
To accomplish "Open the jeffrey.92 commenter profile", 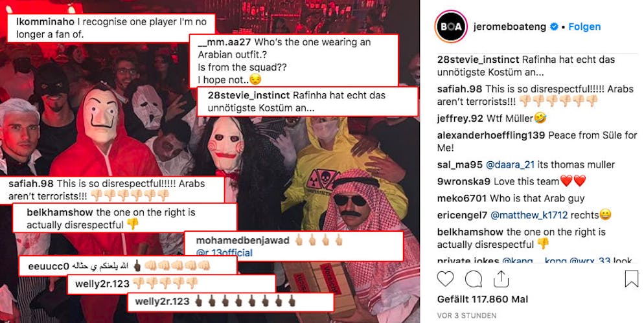I will (x=460, y=118).
